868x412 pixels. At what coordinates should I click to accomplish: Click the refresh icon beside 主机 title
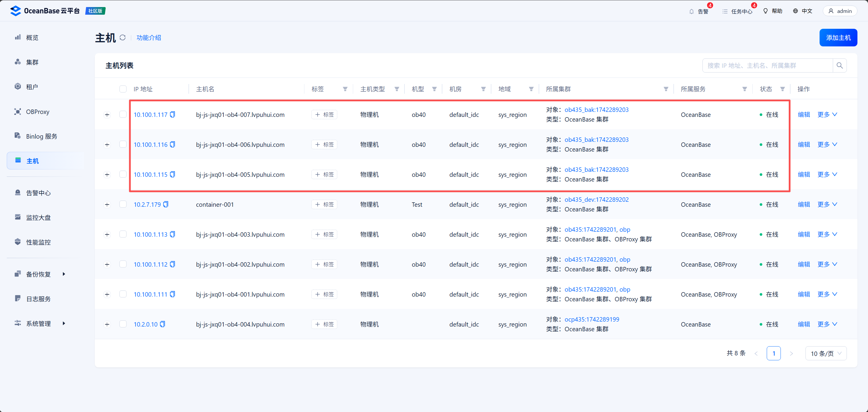123,37
